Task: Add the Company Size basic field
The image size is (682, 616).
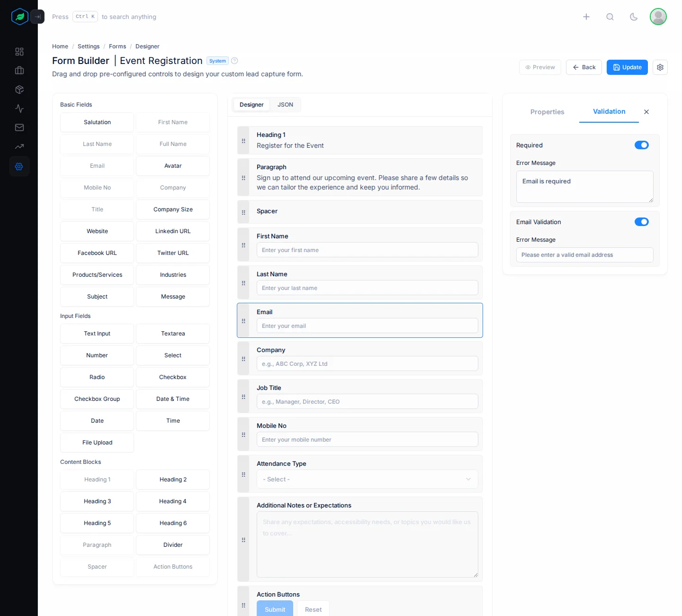Action: (x=173, y=209)
